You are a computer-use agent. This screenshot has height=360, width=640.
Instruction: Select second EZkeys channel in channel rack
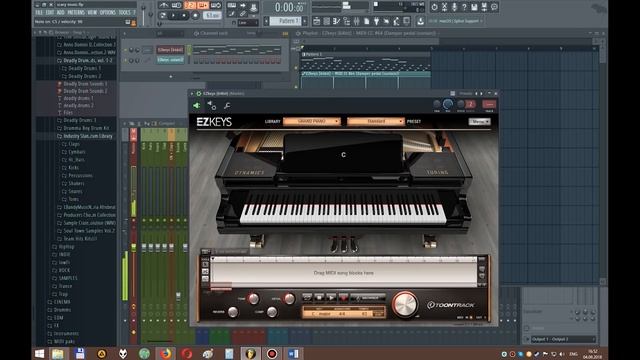pos(170,60)
